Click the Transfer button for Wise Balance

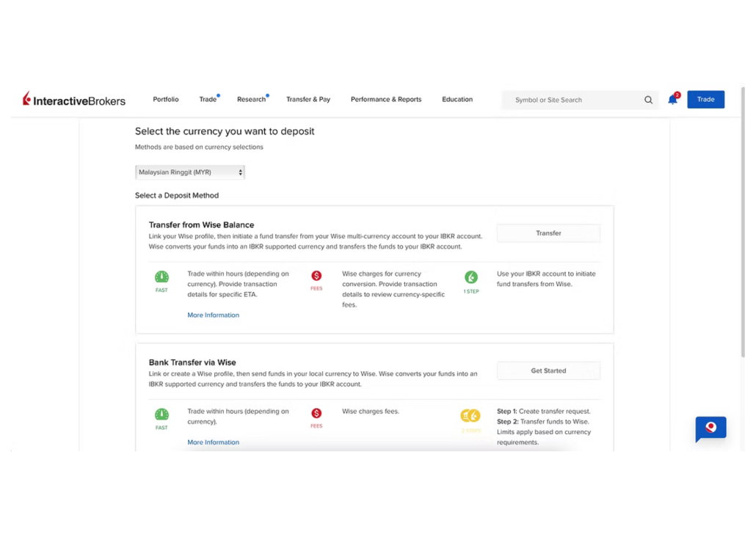coord(548,233)
